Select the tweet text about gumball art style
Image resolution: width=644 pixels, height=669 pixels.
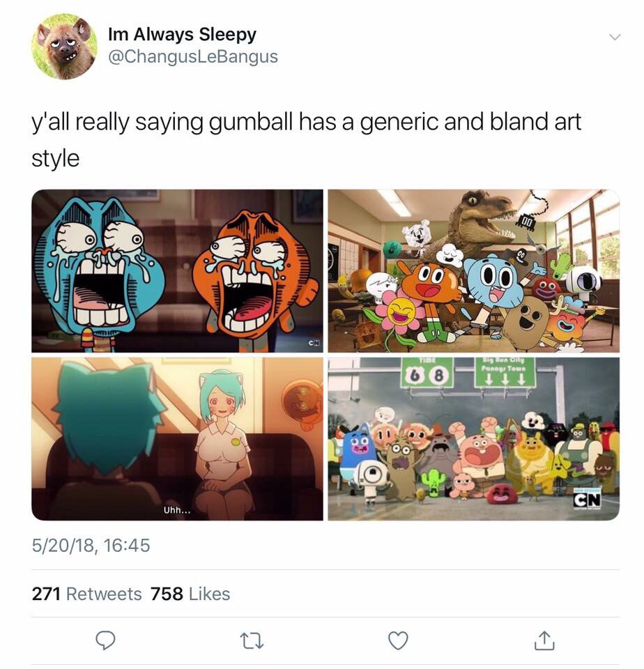[x=306, y=139]
